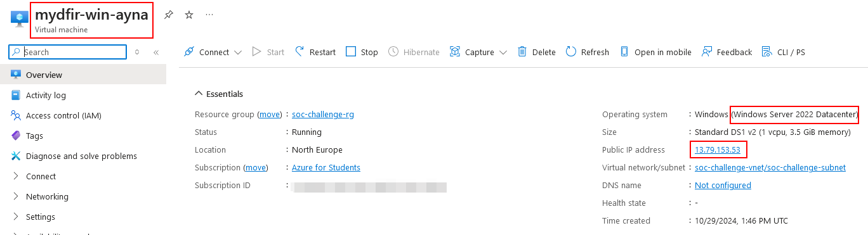The image size is (868, 235).
Task: Expand the Settings section chevron
Action: [x=16, y=217]
